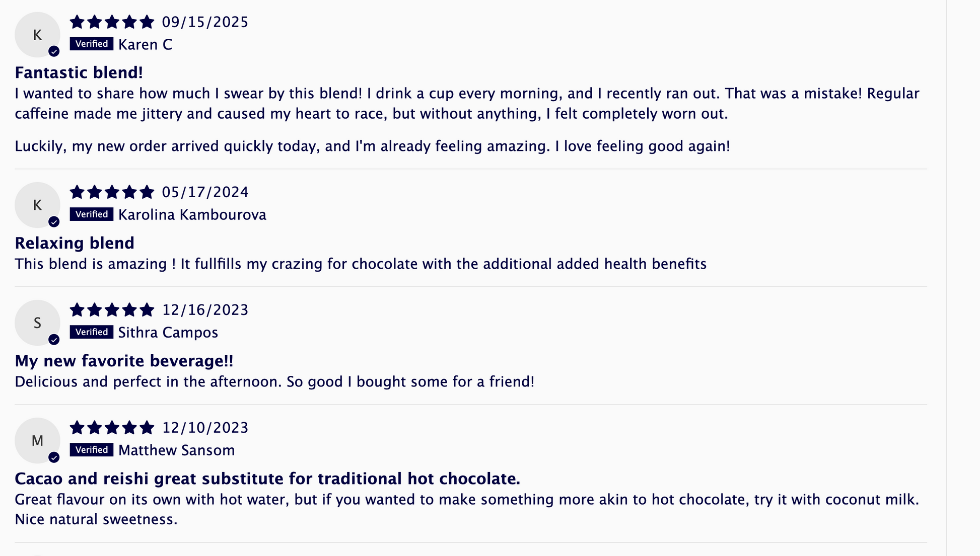The image size is (980, 556).
Task: Click the "Relaxing blend" review title
Action: pyautogui.click(x=75, y=243)
